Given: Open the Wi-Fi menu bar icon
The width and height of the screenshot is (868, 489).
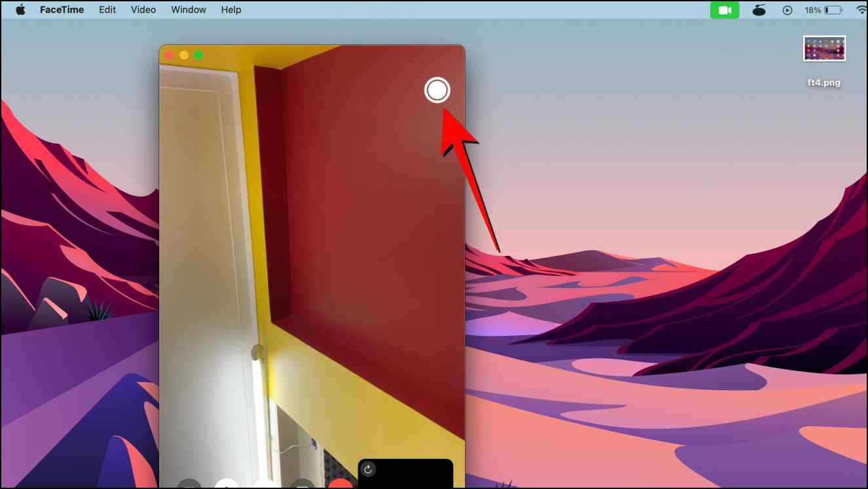Looking at the screenshot, I should coord(861,10).
